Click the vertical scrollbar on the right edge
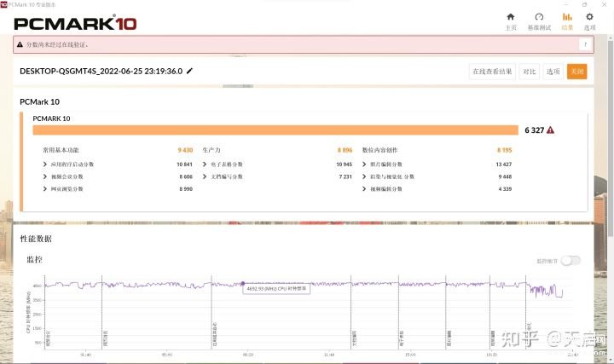Viewport: 614px width, 364px height. pos(610,137)
